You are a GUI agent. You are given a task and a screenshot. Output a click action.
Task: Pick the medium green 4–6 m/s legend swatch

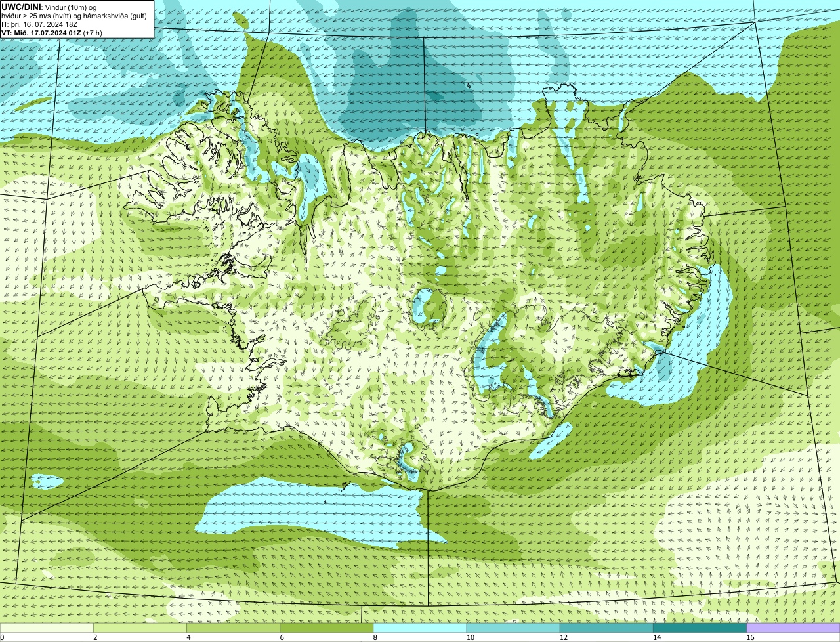pos(233,628)
